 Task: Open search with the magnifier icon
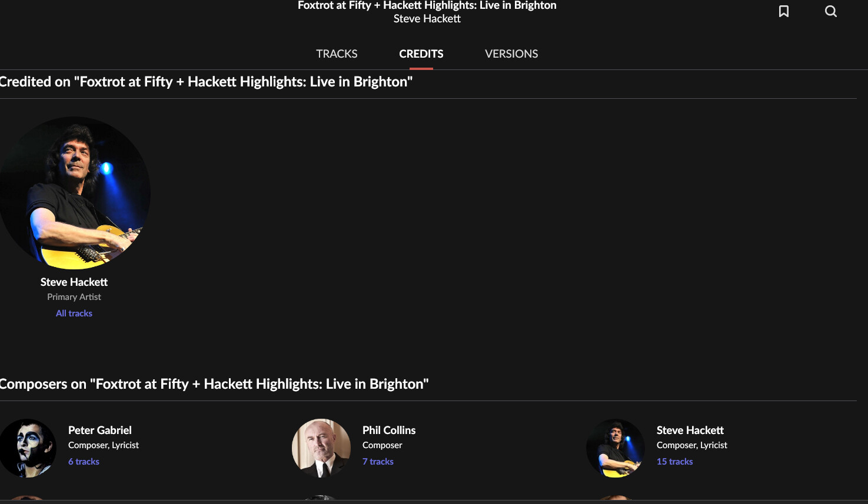click(x=831, y=11)
